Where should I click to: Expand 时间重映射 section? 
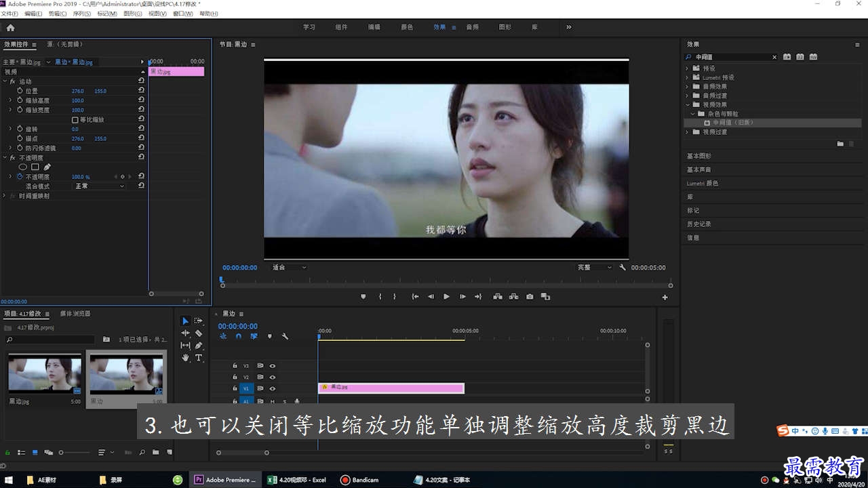pos(4,196)
